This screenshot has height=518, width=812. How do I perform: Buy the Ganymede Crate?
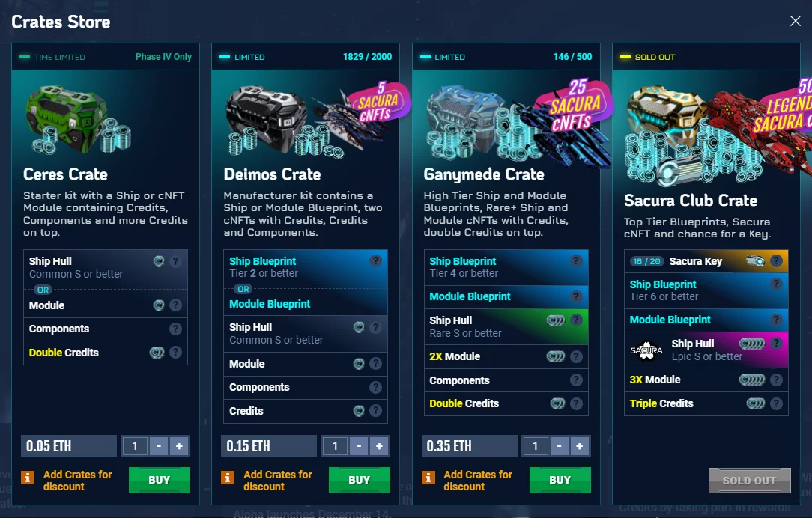(x=560, y=480)
